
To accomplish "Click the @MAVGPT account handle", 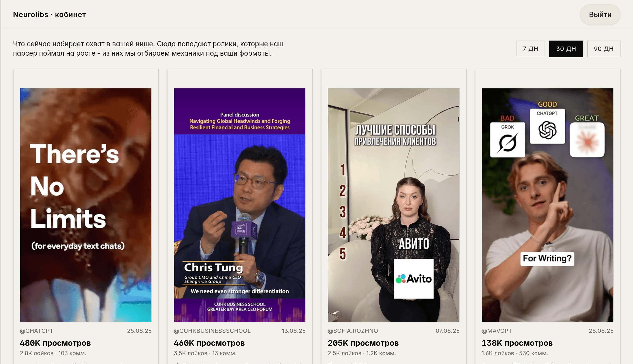I will 497,331.
